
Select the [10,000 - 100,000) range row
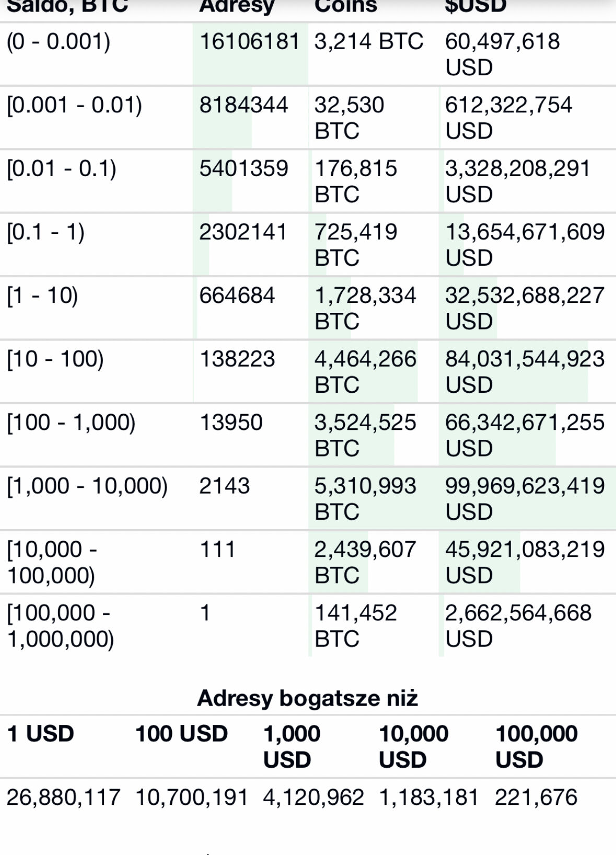308,562
